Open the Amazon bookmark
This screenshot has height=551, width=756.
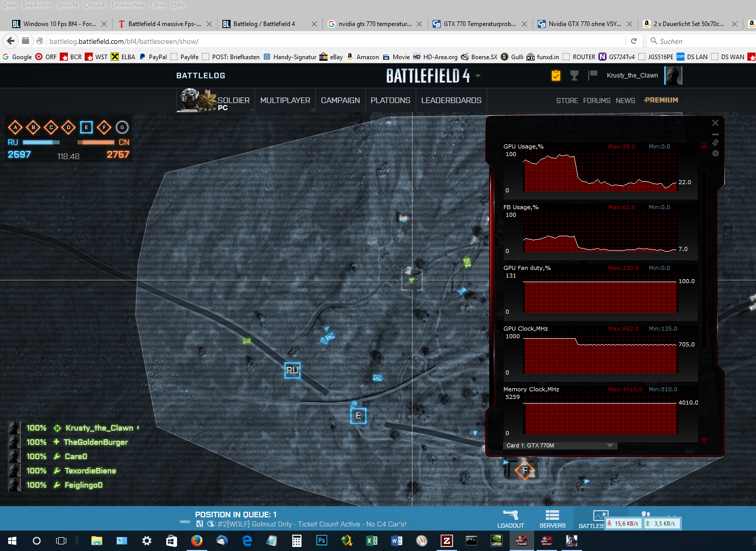coord(363,57)
